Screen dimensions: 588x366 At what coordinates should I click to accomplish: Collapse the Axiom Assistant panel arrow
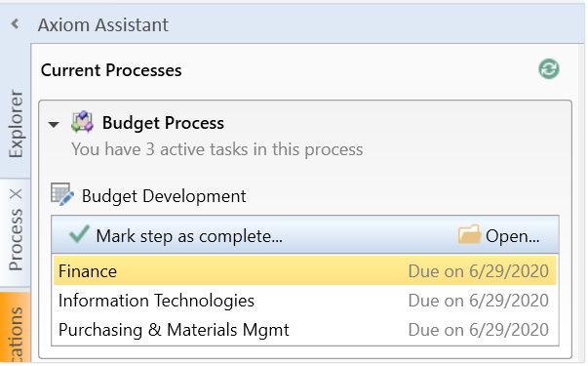pyautogui.click(x=15, y=24)
